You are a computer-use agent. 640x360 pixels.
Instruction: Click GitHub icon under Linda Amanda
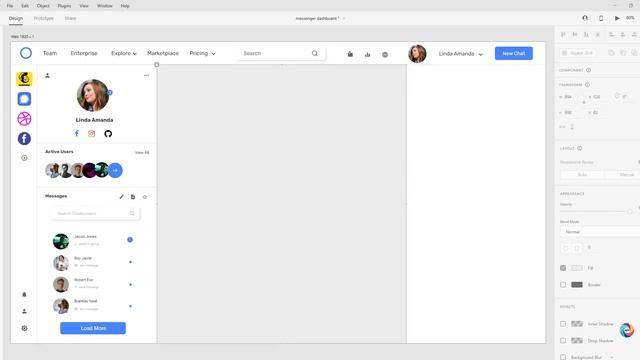tap(108, 133)
